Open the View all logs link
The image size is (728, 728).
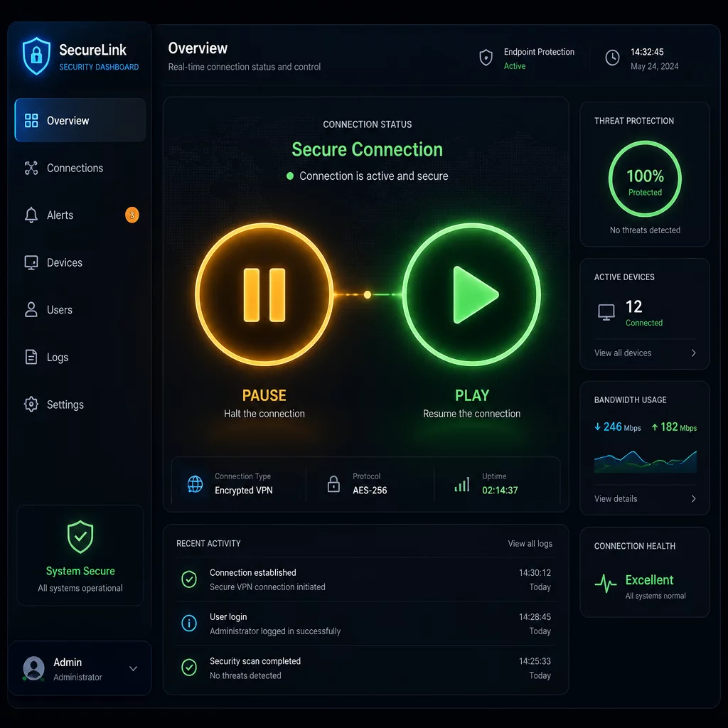530,544
